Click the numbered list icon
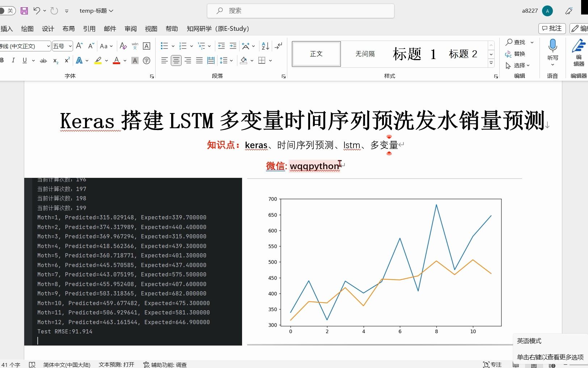Viewport: 588px width, 368px height. [183, 46]
